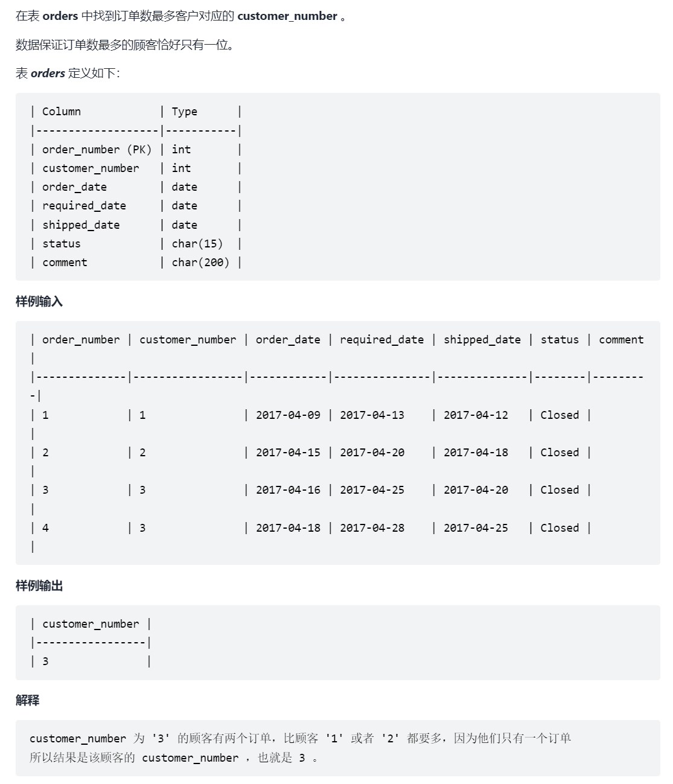Click the customer_number header in sample output

click(x=91, y=624)
